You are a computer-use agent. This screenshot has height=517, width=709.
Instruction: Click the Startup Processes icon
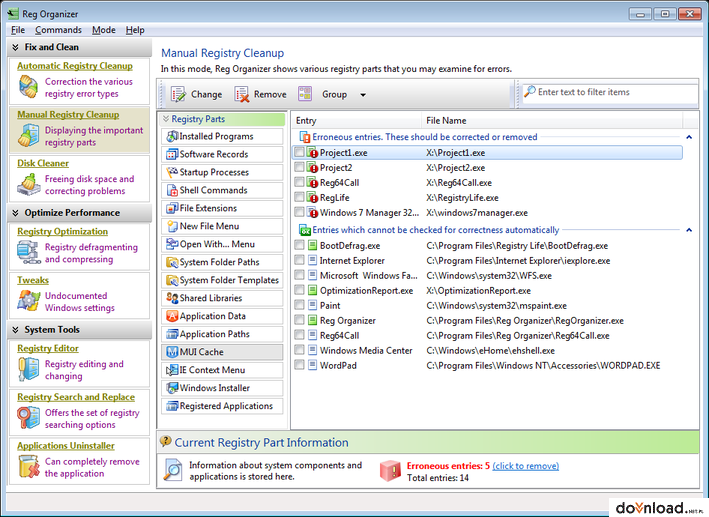172,172
